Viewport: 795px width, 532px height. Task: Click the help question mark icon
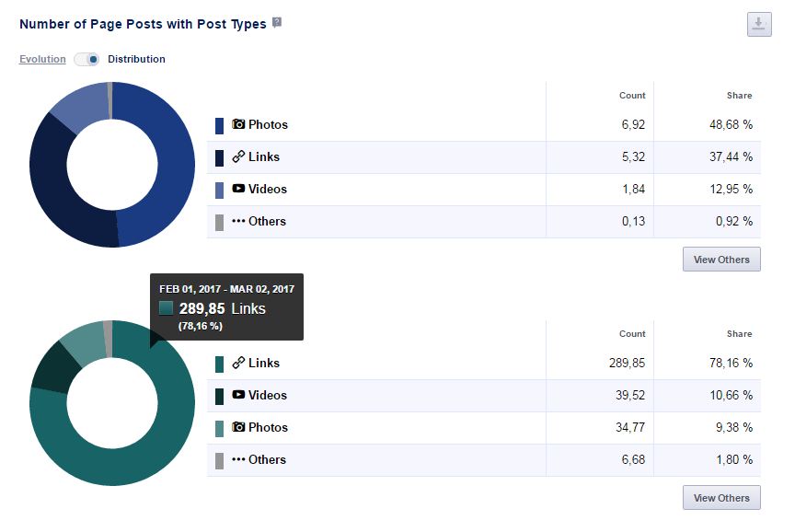pyautogui.click(x=277, y=23)
